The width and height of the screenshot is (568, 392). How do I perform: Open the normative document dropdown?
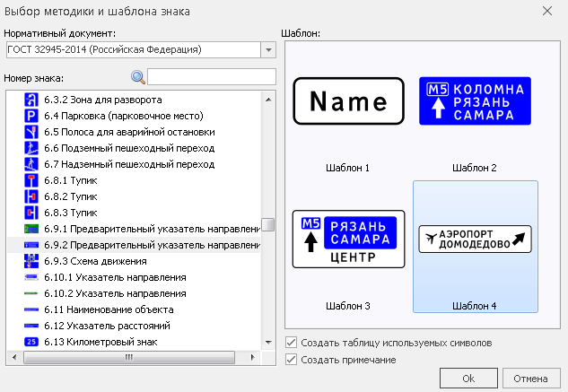[x=267, y=48]
